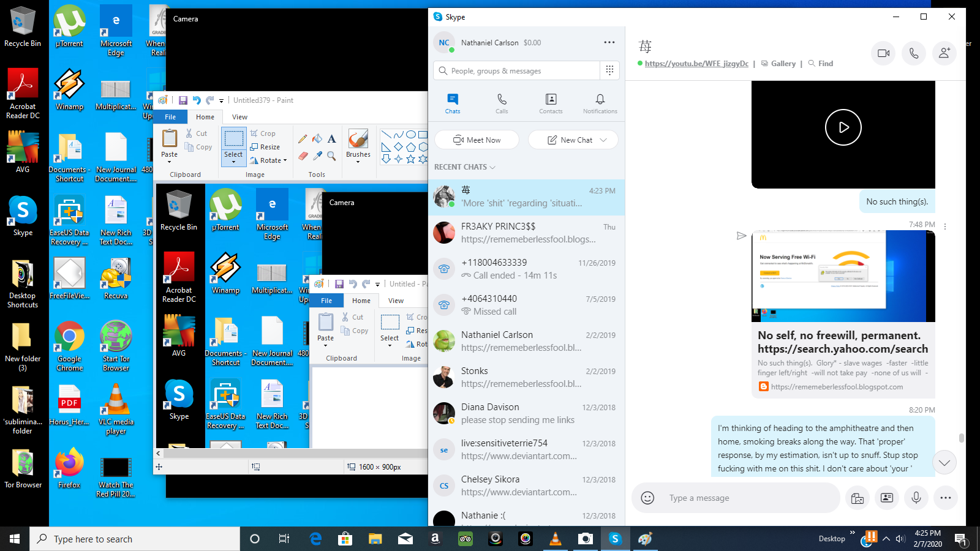The width and height of the screenshot is (980, 551).
Task: Show hidden system tray icons
Action: coord(886,539)
